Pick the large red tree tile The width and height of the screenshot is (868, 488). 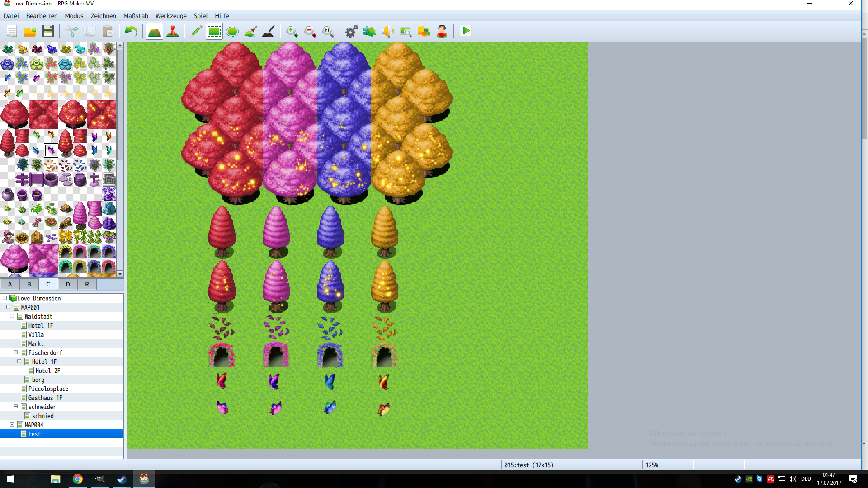tap(15, 114)
